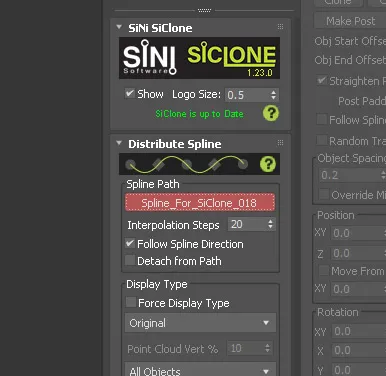The height and width of the screenshot is (376, 386).
Task: Click the panel divider grip at top
Action: 204,10
